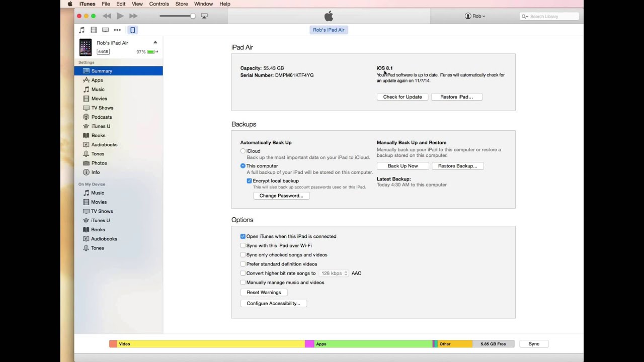Open the Edit menu

click(x=121, y=4)
